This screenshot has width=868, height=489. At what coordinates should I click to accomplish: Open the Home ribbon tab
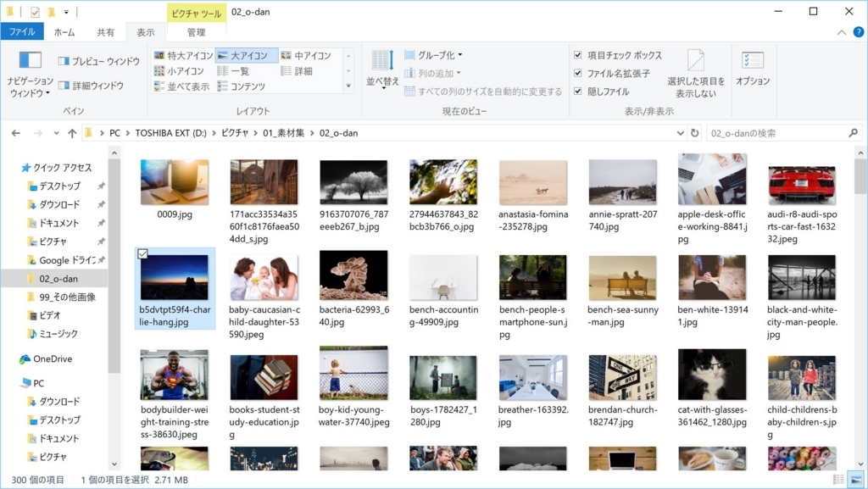pyautogui.click(x=64, y=32)
